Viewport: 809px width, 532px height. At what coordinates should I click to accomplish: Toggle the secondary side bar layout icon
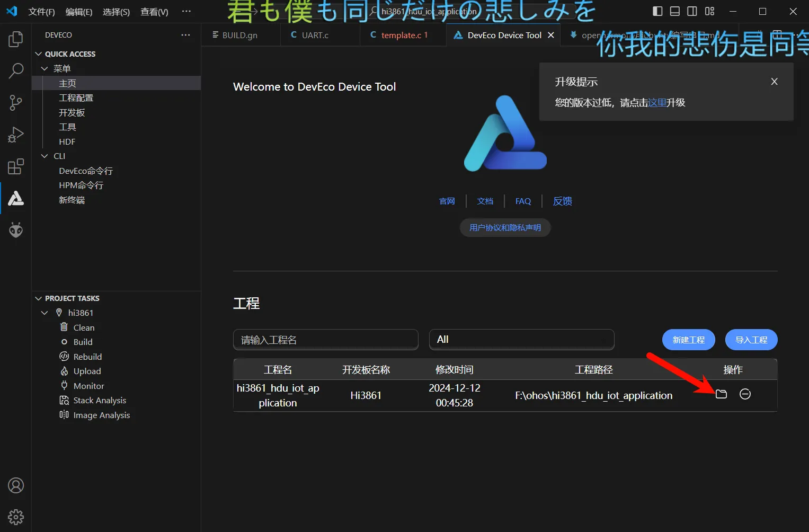tap(692, 11)
